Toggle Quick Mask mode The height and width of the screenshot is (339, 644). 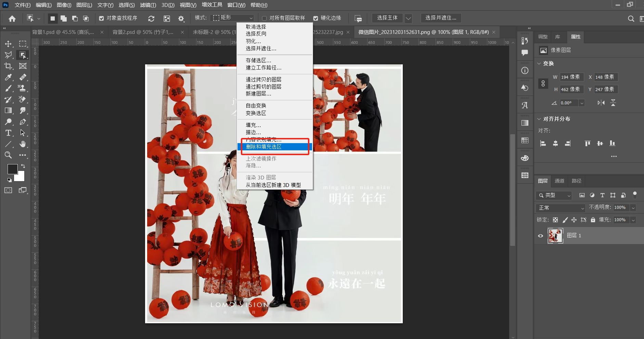click(x=8, y=190)
